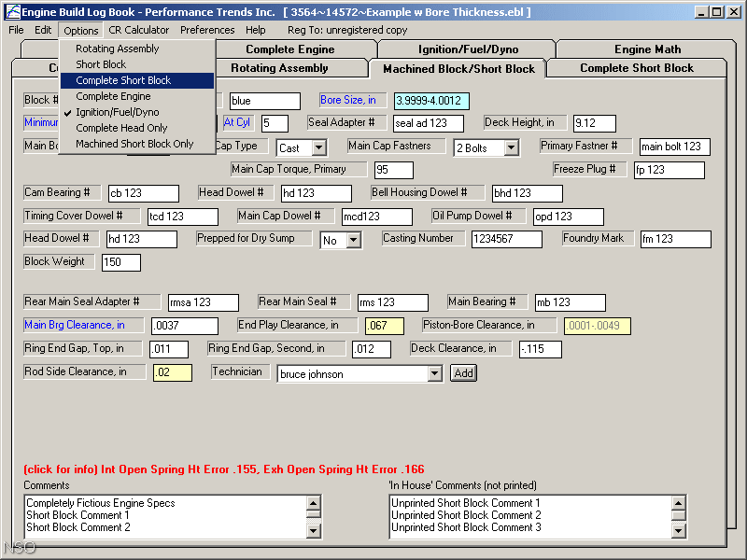Screen dimensions: 747x560
Task: Click Ring End Gap Top field .011
Action: [169, 349]
